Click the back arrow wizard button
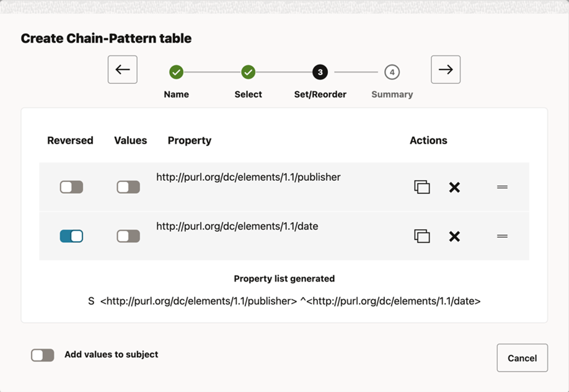Screen dimensions: 569x392 pos(122,69)
